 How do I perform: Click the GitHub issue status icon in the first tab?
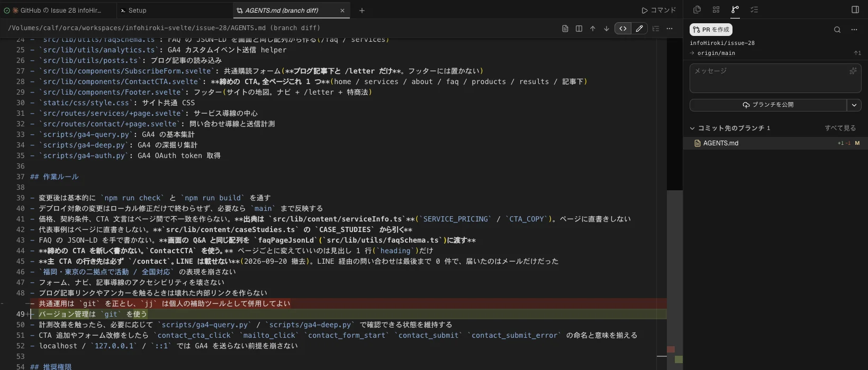point(7,10)
